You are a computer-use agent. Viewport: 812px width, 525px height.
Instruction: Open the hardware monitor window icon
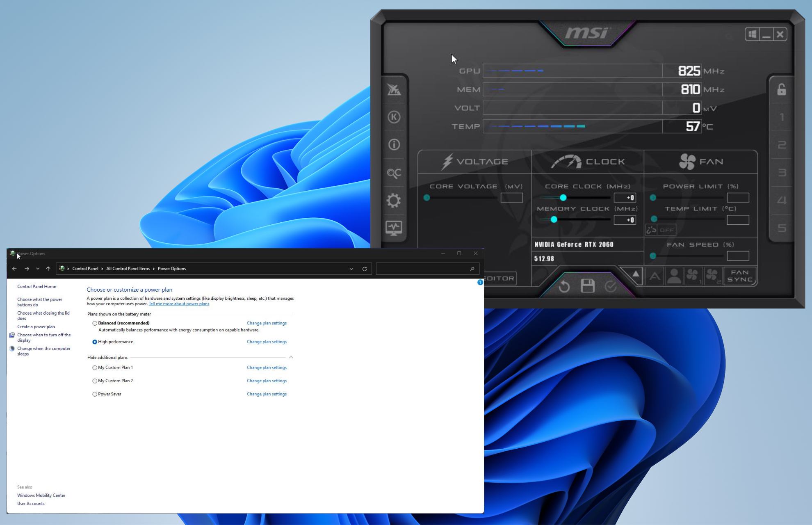click(x=394, y=228)
